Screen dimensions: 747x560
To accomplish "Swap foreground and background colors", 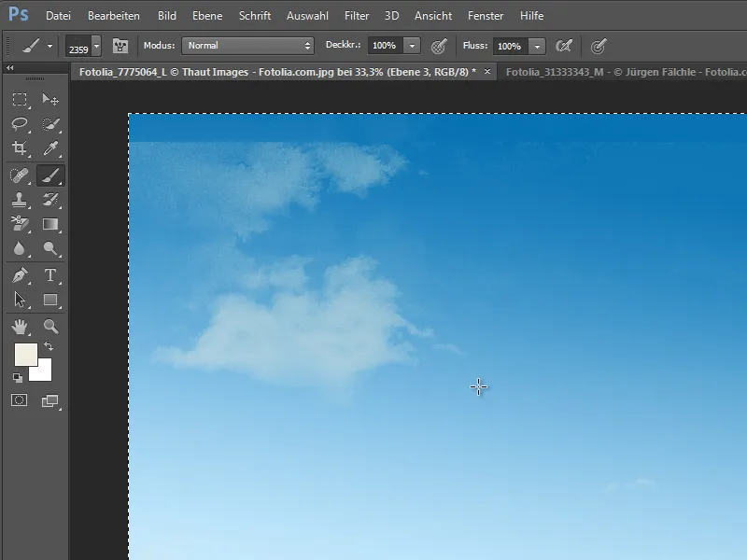I will (x=49, y=346).
